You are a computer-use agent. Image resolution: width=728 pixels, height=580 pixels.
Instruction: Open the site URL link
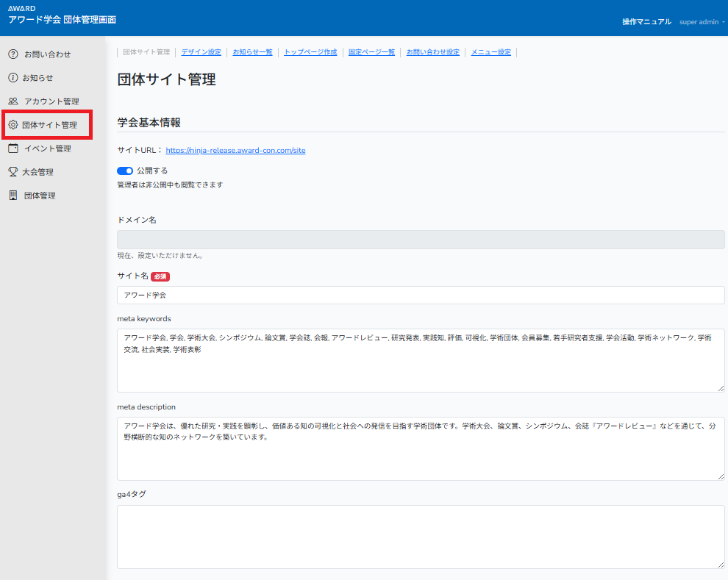click(235, 150)
